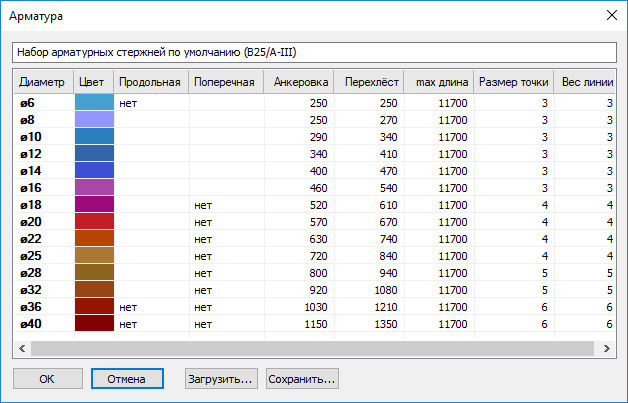Select the max длина column header

tap(437, 81)
